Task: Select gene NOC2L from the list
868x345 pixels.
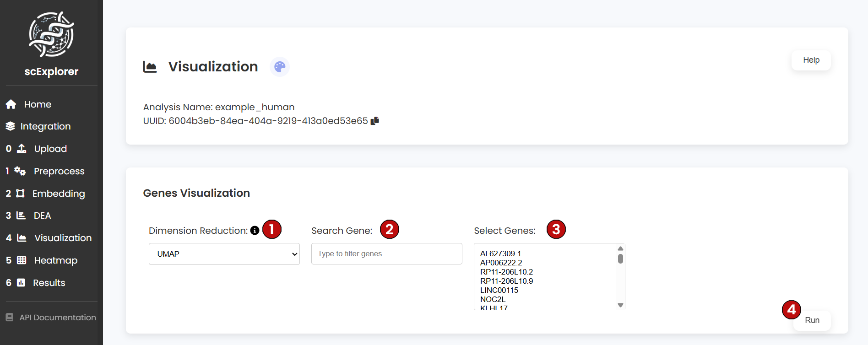Action: tap(493, 299)
